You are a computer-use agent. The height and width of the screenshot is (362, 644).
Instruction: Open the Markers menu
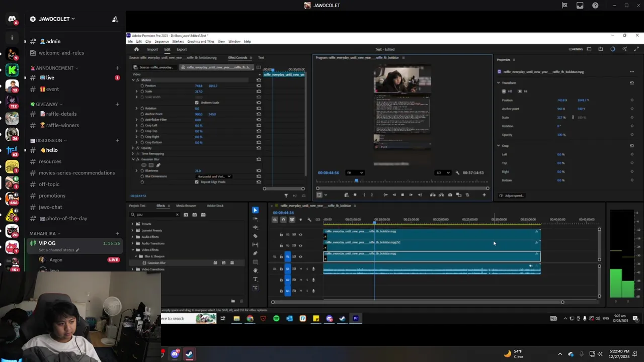click(x=178, y=41)
